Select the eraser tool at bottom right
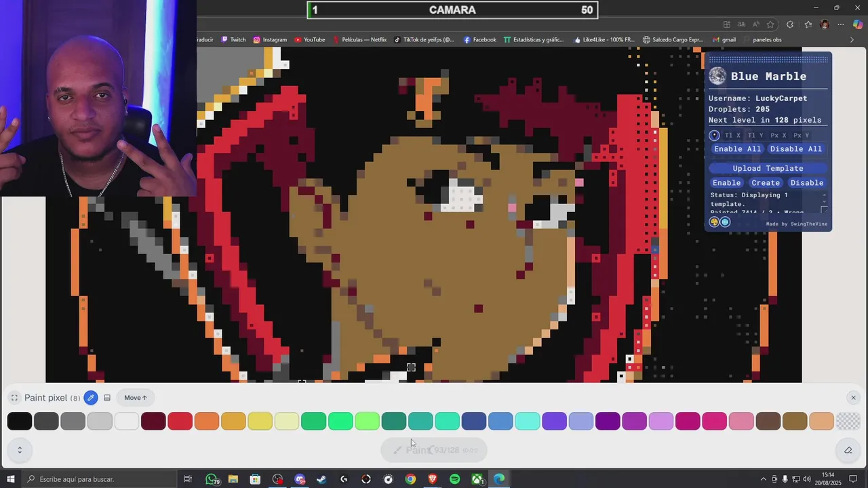The height and width of the screenshot is (488, 868). (848, 450)
